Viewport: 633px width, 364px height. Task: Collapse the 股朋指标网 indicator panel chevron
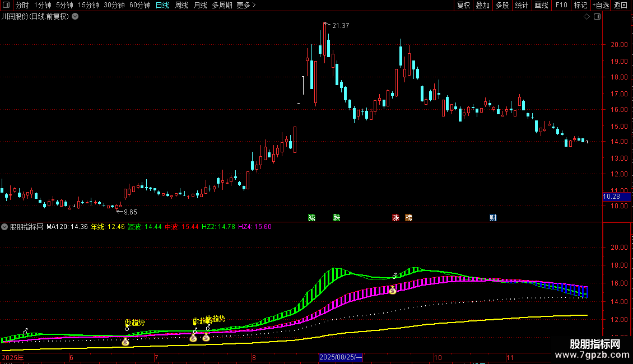click(x=4, y=227)
